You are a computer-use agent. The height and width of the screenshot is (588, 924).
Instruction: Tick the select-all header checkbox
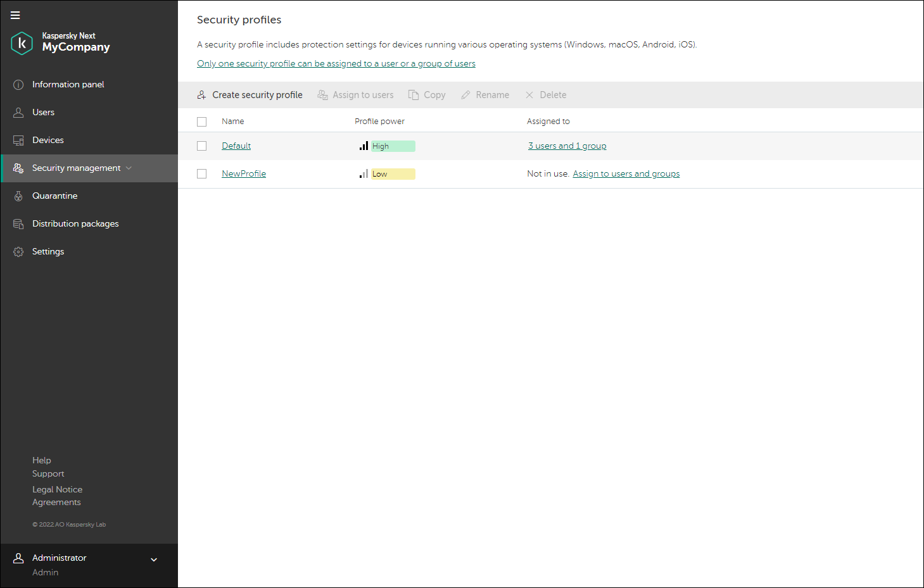tap(202, 122)
